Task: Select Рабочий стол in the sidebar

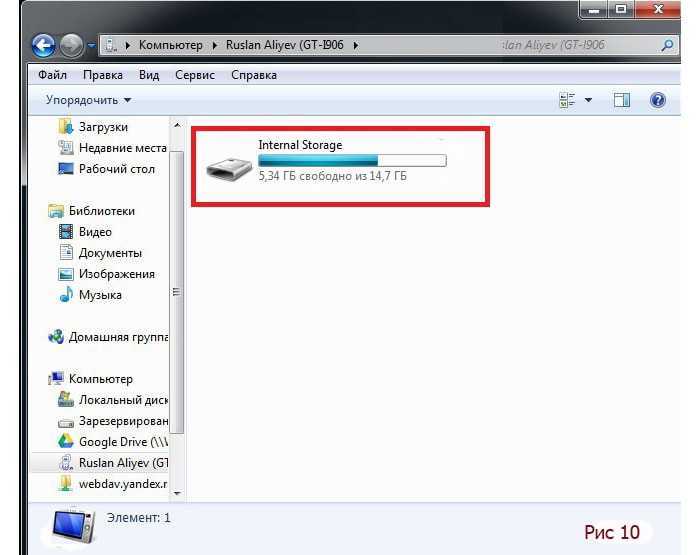Action: coord(117,169)
